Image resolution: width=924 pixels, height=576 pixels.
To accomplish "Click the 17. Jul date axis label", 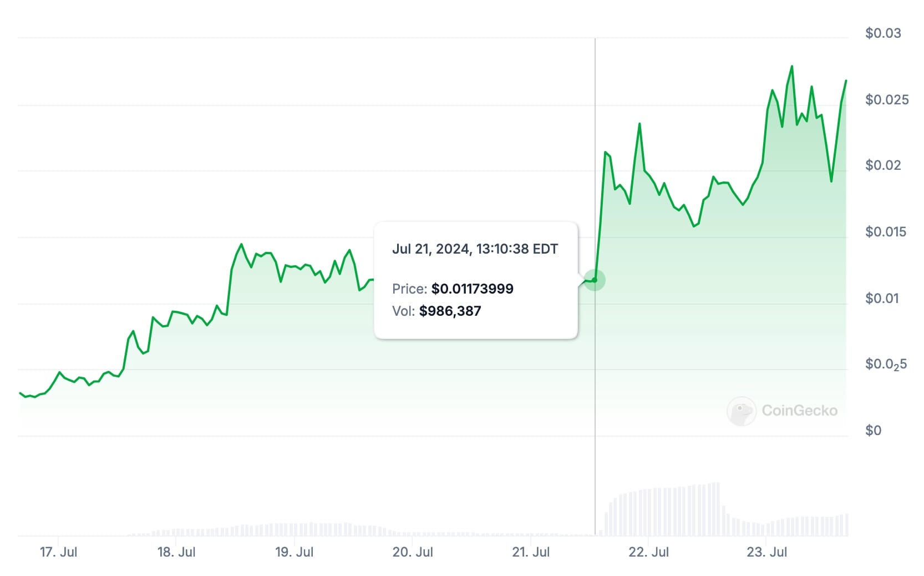I will pos(58,552).
